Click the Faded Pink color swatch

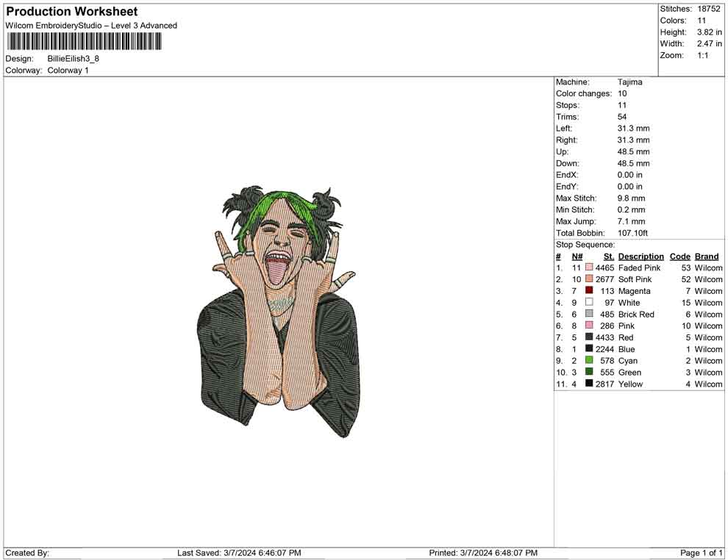click(589, 268)
